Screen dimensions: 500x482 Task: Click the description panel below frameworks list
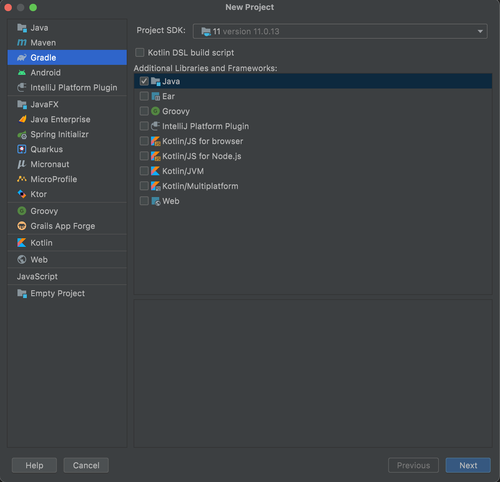pyautogui.click(x=313, y=373)
